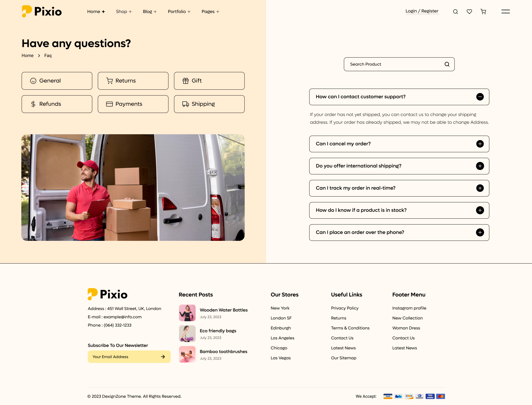
Task: Open the hamburger menu icon
Action: pyautogui.click(x=505, y=11)
